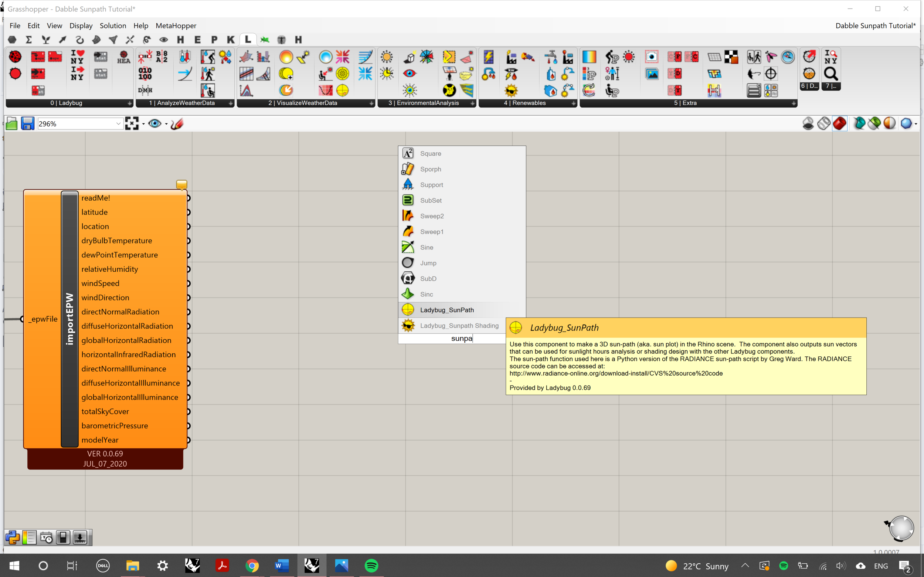The image size is (924, 577).
Task: Open the Solution menu
Action: [113, 26]
